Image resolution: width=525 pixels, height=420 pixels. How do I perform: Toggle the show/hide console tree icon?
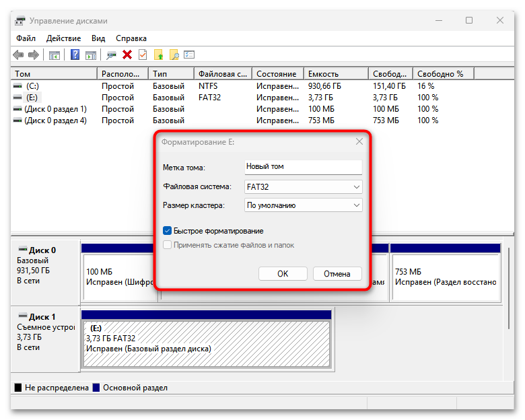click(55, 55)
